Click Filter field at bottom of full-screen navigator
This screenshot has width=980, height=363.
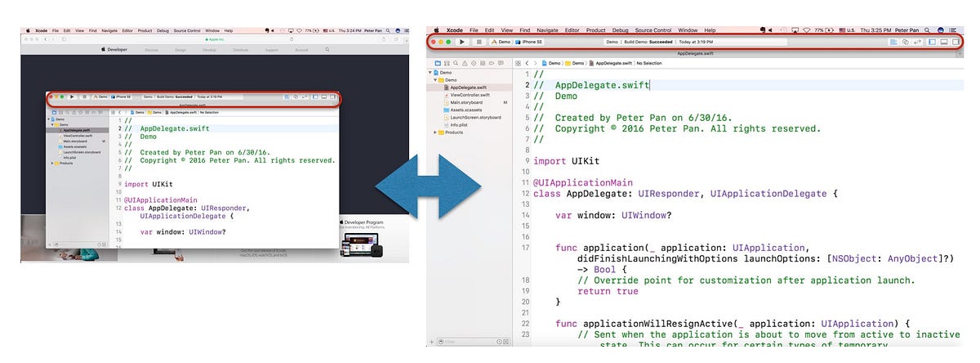(x=474, y=342)
